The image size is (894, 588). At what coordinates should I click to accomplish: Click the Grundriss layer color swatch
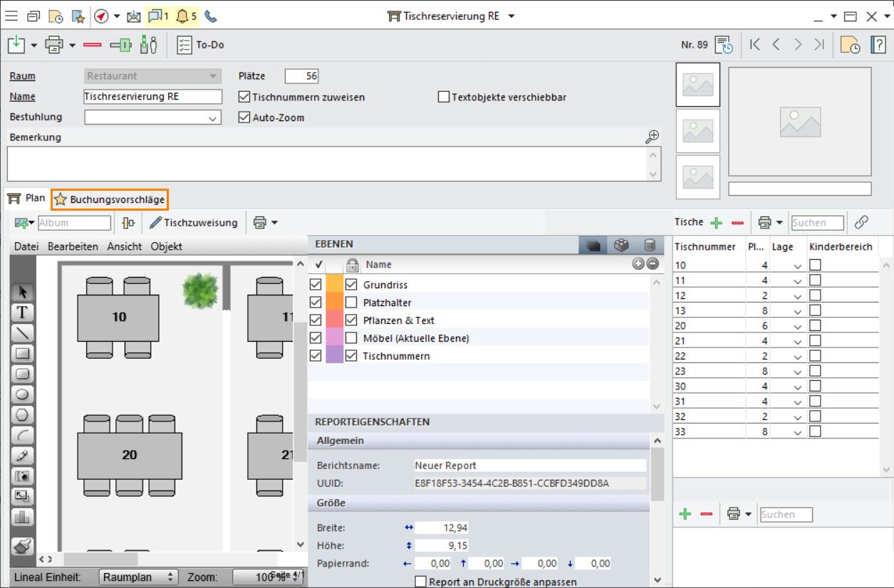pyautogui.click(x=334, y=285)
